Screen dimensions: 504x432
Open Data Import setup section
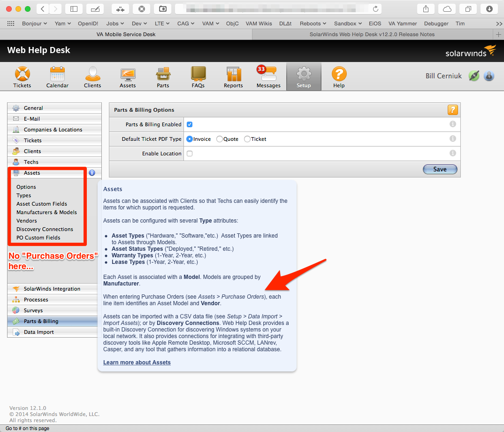click(x=53, y=332)
